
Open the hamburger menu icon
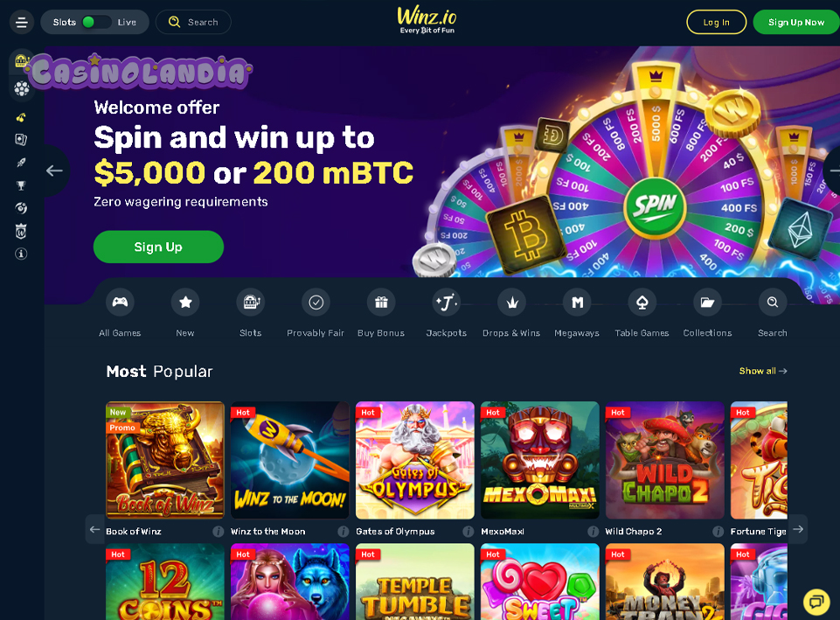(x=22, y=23)
